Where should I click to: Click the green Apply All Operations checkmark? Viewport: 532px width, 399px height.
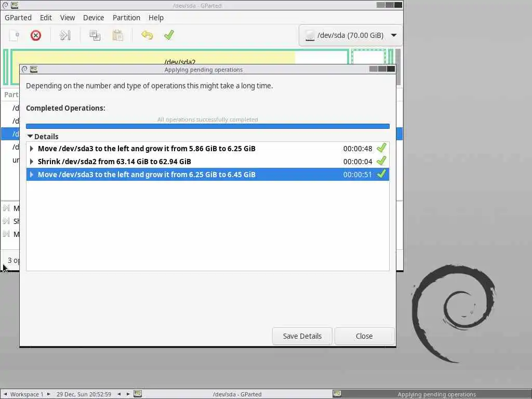tap(169, 35)
